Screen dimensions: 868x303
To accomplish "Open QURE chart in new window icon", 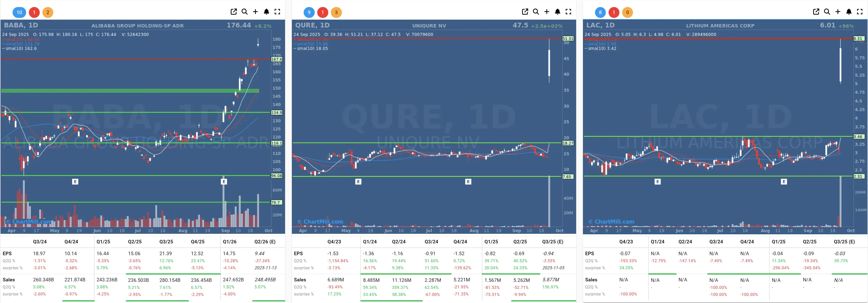I will tap(525, 12).
